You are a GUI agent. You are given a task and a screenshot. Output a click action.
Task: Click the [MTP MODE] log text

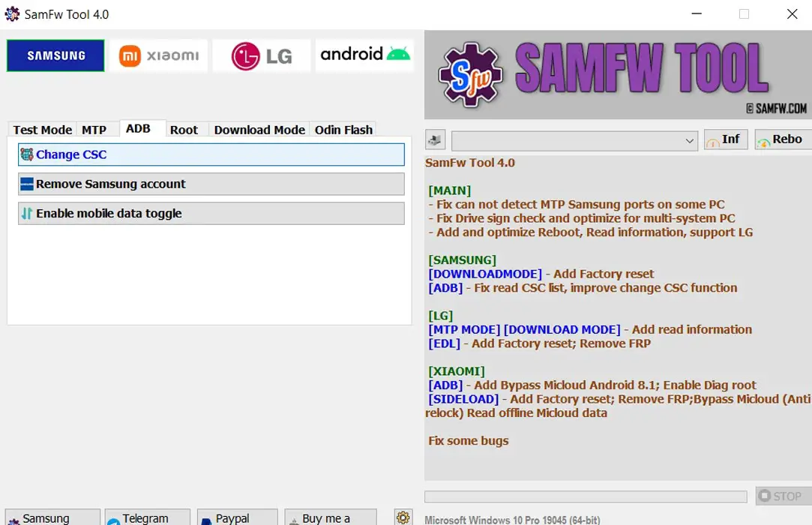(464, 329)
